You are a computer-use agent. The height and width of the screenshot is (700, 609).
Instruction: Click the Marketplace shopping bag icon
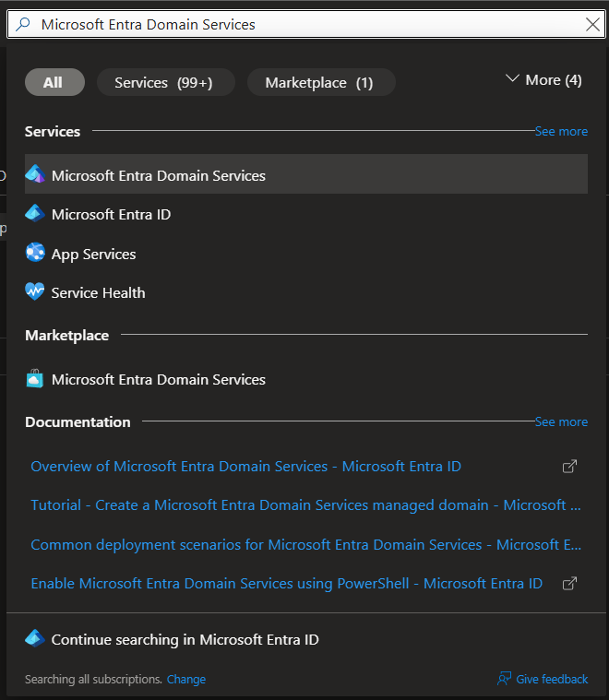point(35,379)
